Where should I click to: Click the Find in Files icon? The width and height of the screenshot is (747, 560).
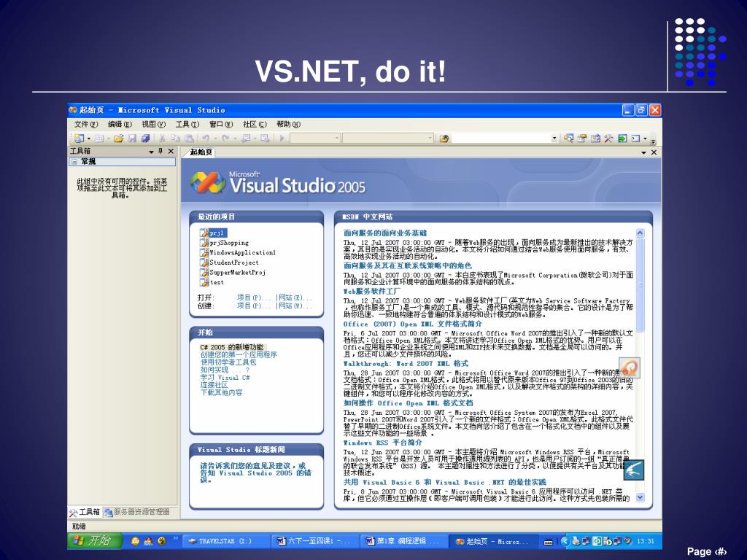coord(444,139)
